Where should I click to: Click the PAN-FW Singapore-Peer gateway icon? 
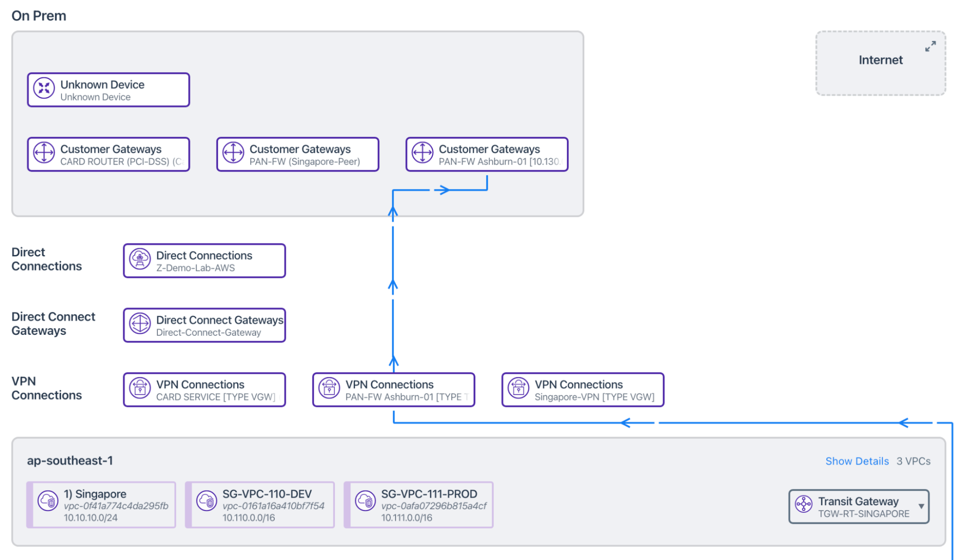(x=233, y=154)
